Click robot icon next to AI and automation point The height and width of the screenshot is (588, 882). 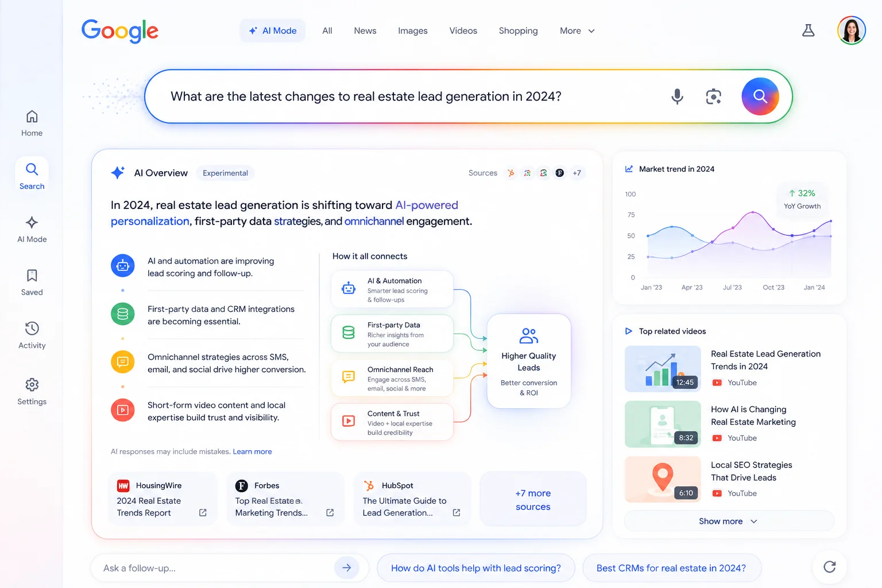(x=122, y=266)
